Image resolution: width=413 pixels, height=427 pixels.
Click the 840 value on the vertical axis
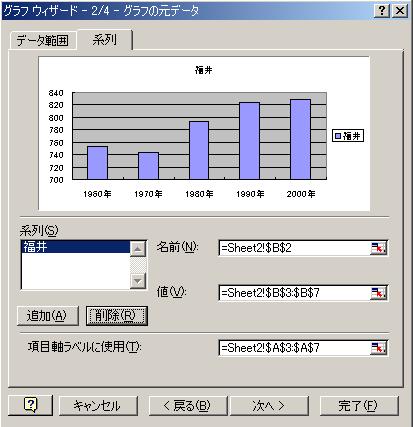(56, 93)
